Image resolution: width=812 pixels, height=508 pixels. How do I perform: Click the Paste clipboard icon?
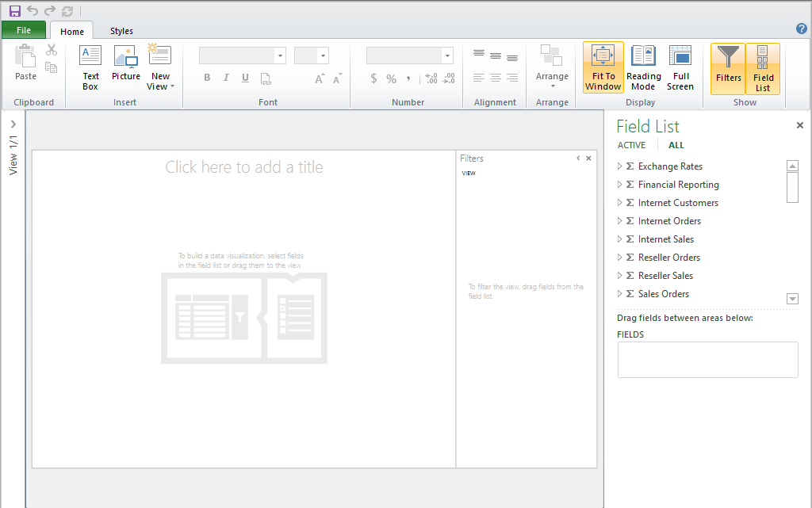tap(25, 63)
